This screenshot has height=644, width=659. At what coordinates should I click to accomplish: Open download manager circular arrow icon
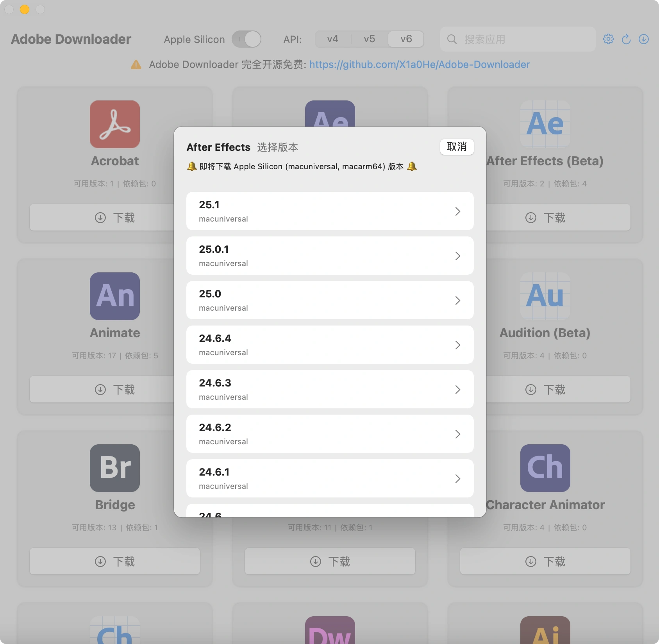click(x=644, y=39)
